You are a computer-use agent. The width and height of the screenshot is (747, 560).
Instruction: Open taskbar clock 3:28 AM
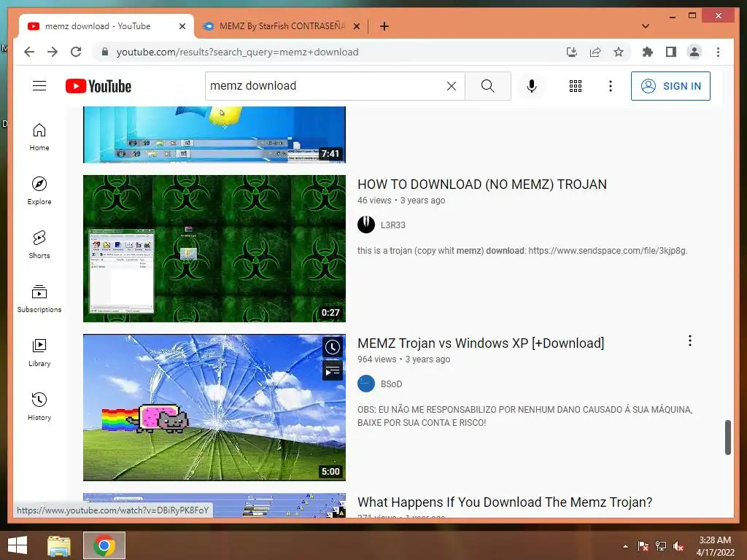pyautogui.click(x=715, y=546)
